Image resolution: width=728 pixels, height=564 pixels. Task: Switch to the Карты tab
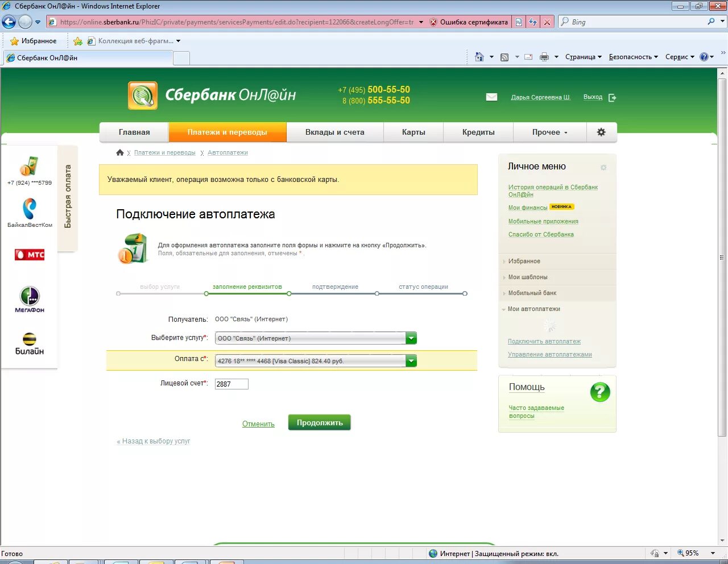tap(413, 132)
